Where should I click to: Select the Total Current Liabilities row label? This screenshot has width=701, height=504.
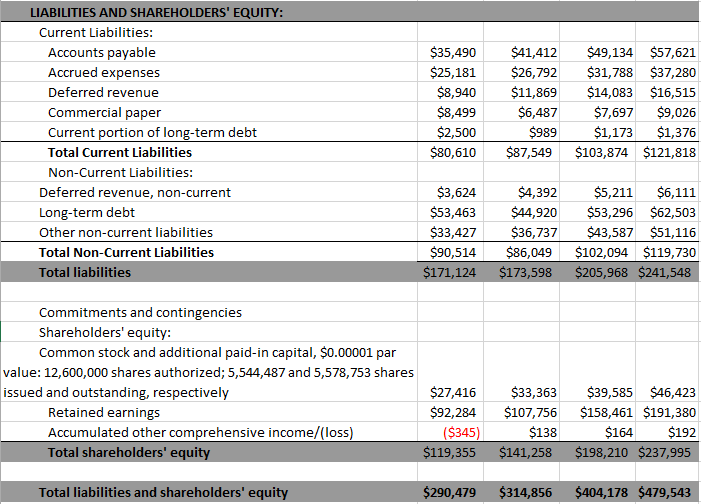pyautogui.click(x=120, y=152)
